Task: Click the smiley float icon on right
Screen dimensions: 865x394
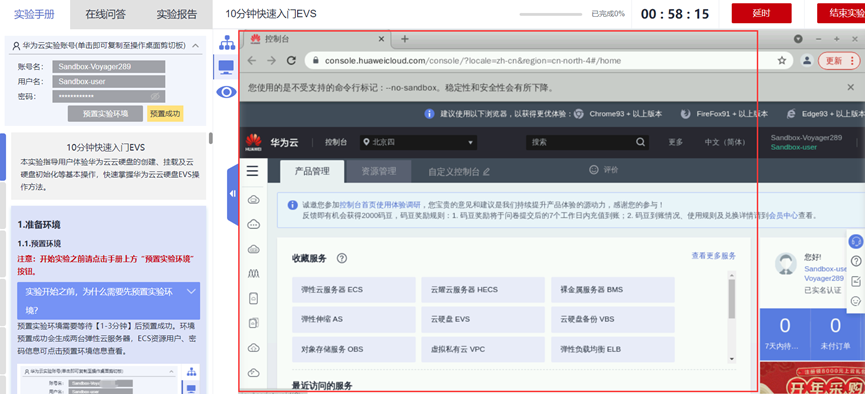Action: pos(856,301)
